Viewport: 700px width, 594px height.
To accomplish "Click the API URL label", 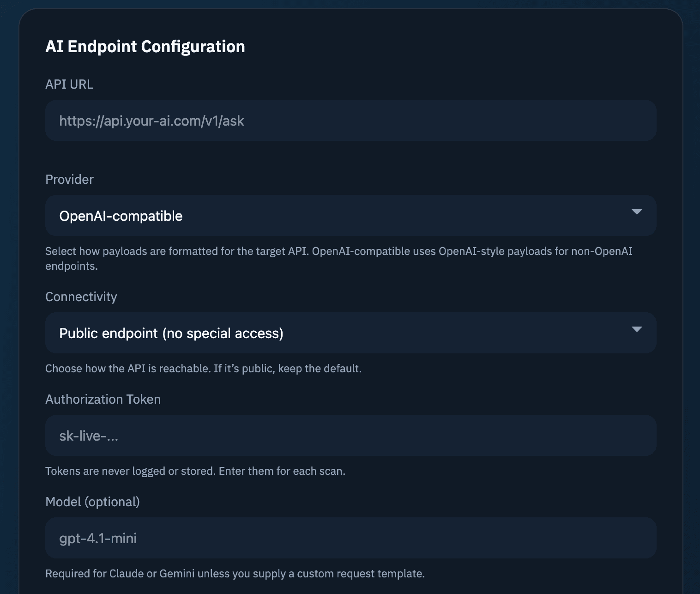I will 68,84.
